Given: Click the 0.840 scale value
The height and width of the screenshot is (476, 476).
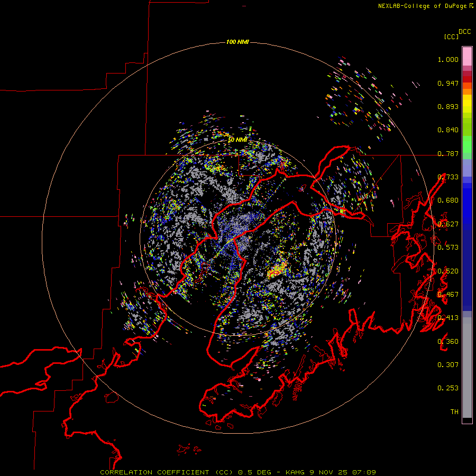Looking at the screenshot, I should (x=448, y=130).
